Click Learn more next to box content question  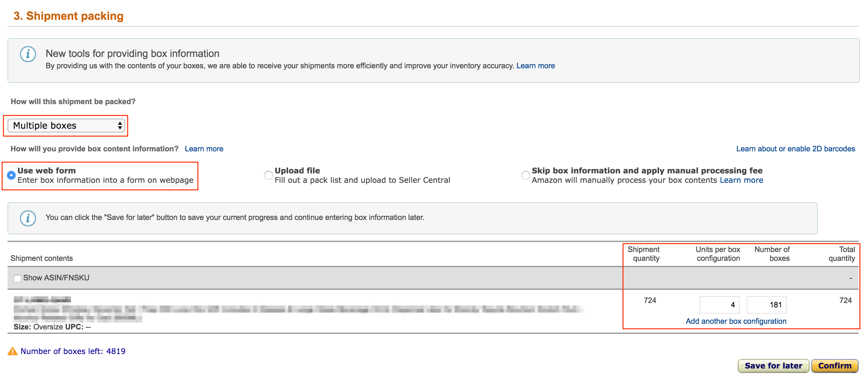[204, 149]
